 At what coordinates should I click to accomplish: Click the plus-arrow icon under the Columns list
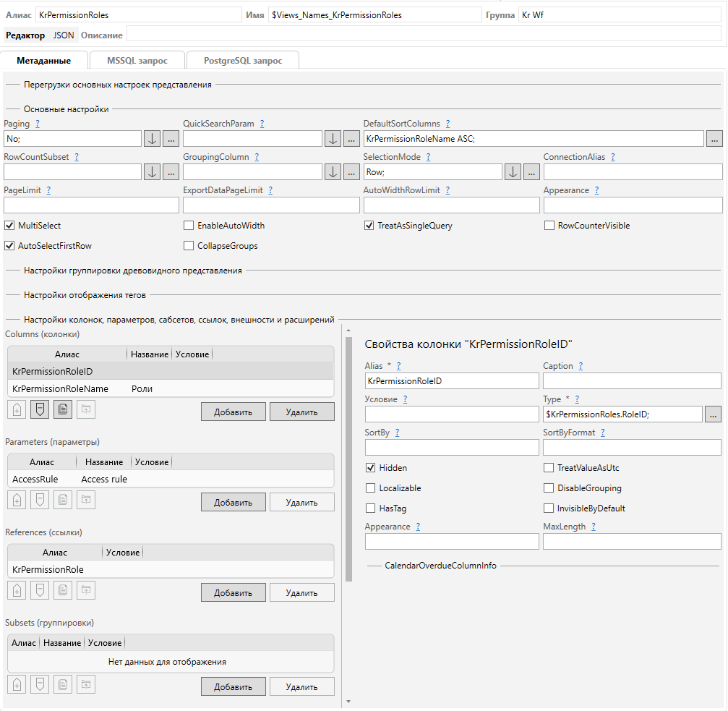[17, 409]
